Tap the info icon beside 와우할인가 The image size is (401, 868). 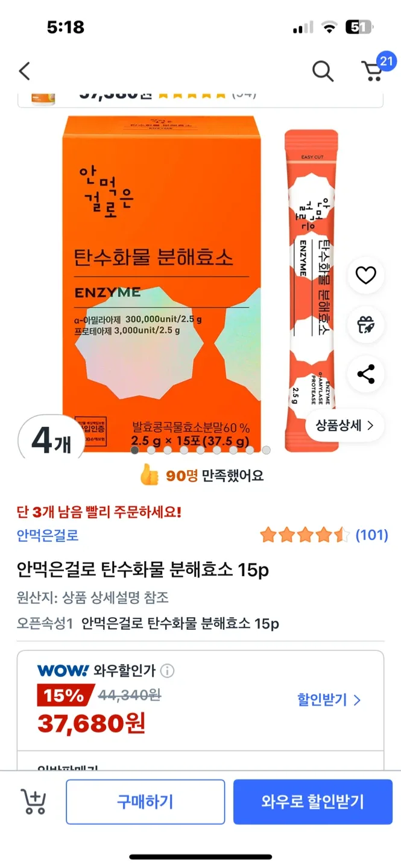(168, 671)
